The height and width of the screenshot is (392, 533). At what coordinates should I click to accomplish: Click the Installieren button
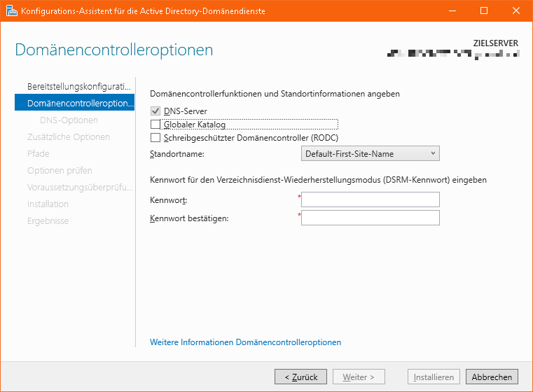(x=434, y=377)
